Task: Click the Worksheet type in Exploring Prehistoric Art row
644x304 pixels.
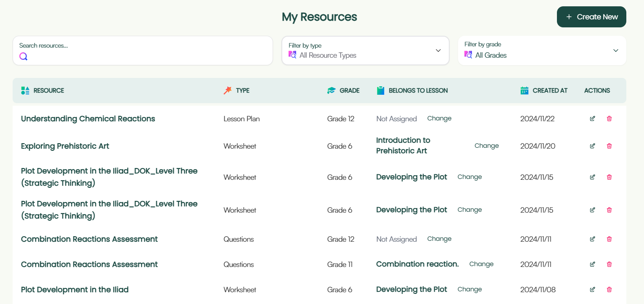Action: point(240,146)
